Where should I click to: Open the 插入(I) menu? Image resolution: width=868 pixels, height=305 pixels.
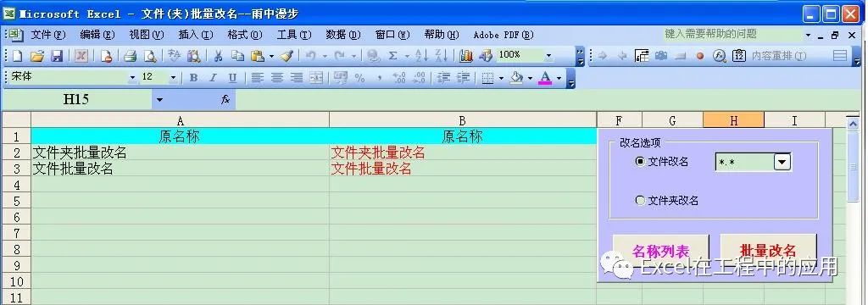click(196, 35)
